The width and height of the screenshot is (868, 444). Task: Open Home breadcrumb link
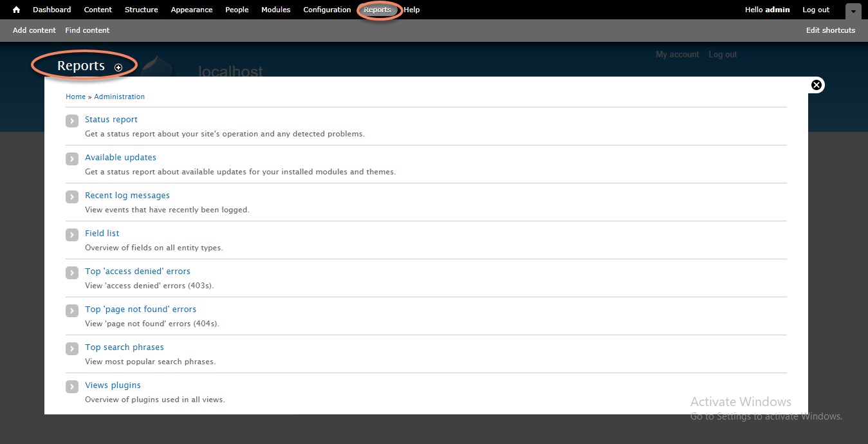tap(75, 97)
